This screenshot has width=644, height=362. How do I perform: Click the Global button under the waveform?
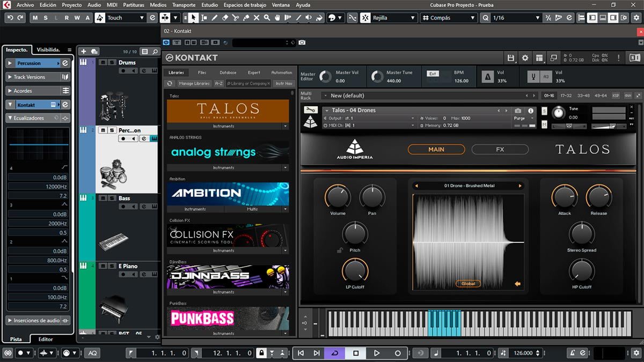click(468, 284)
